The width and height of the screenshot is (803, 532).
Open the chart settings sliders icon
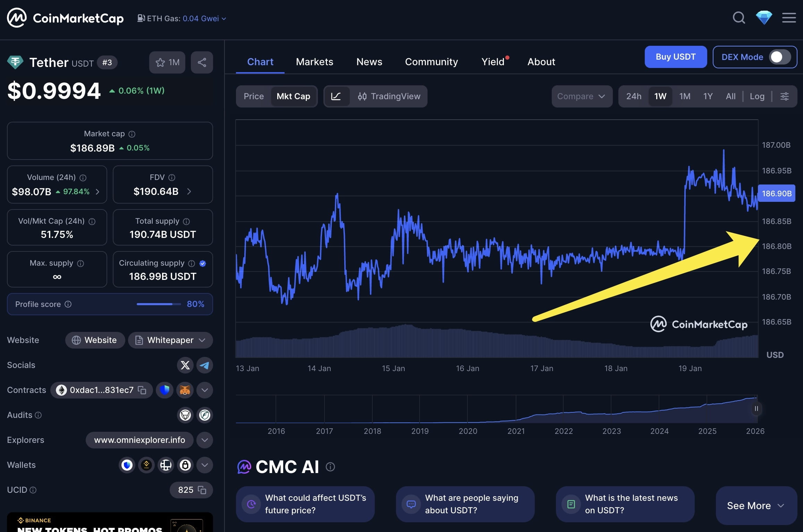(x=784, y=96)
